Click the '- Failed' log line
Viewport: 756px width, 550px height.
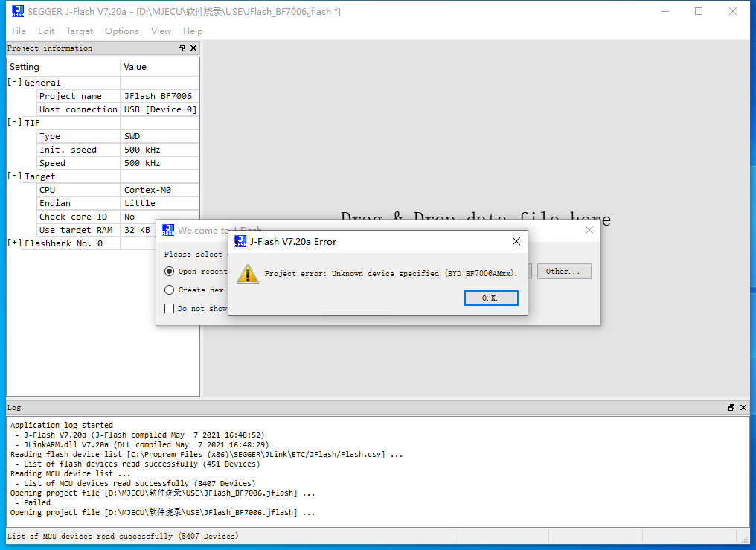point(32,502)
